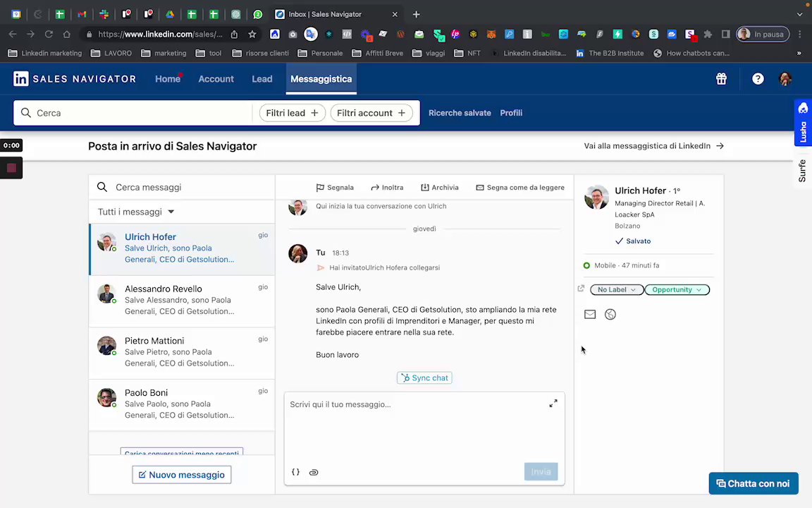This screenshot has height=508, width=812.
Task: Close the Inbox Sales Navigator tab
Action: 395,15
